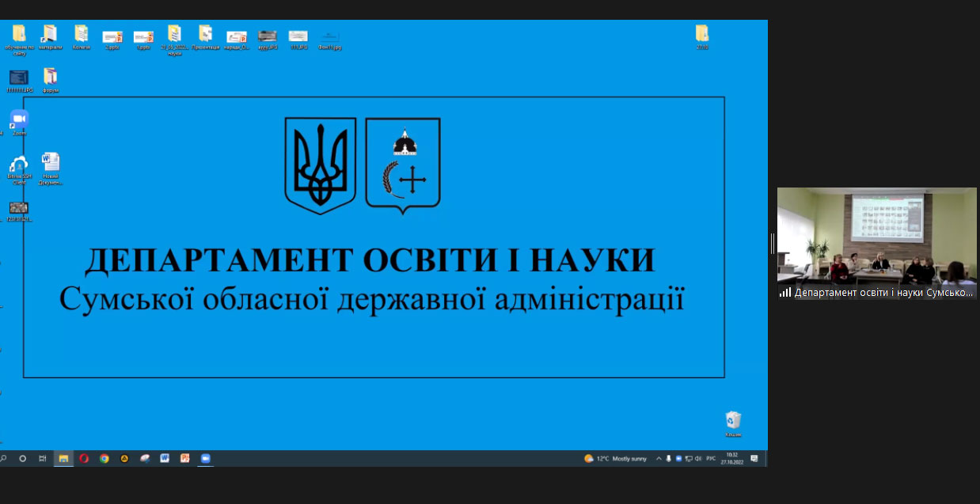Image resolution: width=980 pixels, height=504 pixels.
Task: Open the notification center icon
Action: point(754,458)
